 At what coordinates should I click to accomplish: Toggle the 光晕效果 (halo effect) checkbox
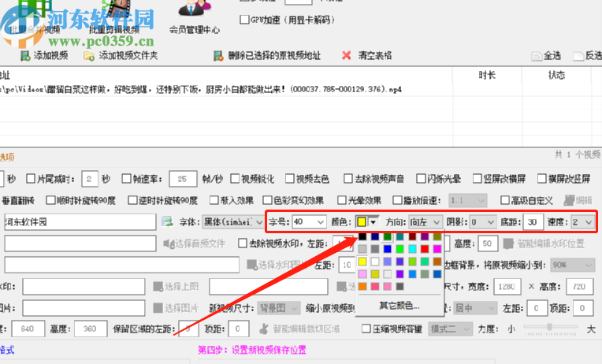342,200
